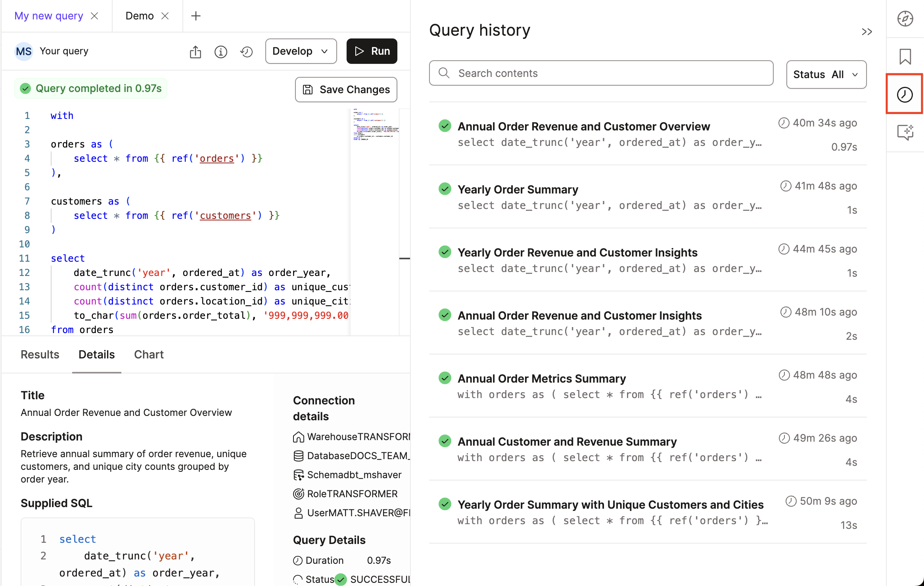Click the info icon next to the share icon

[221, 51]
